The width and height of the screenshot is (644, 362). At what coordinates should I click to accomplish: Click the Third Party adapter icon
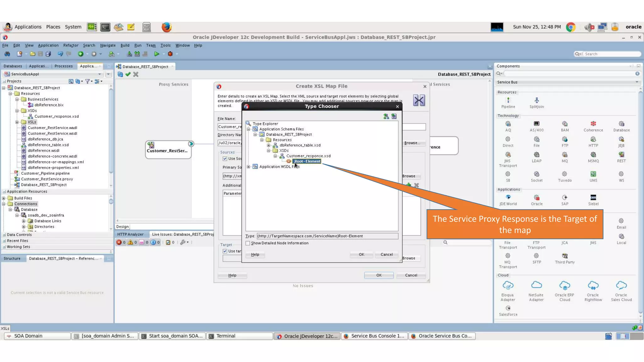tap(565, 256)
